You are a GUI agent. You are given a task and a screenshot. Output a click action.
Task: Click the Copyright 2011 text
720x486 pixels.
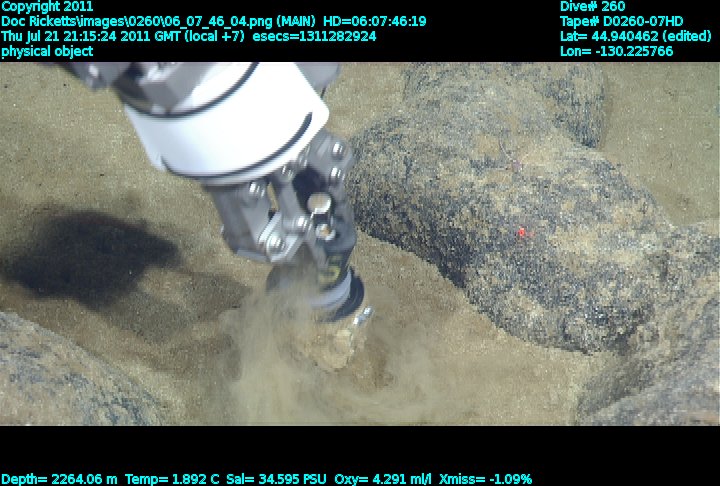click(47, 6)
